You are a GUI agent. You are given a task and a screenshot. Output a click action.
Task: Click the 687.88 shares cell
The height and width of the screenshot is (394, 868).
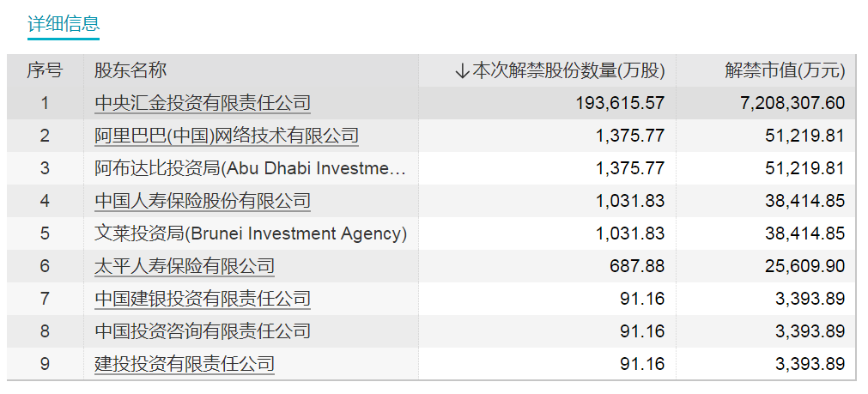click(636, 266)
